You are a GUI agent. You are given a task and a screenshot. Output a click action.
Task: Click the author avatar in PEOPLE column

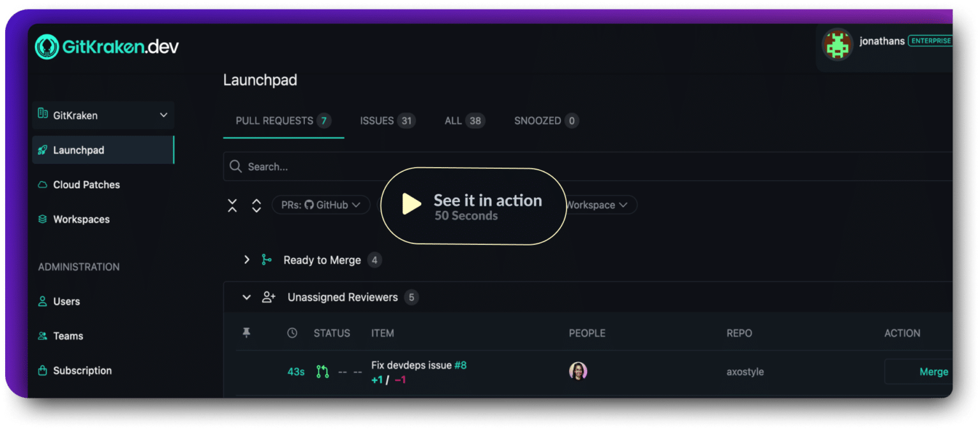click(578, 371)
